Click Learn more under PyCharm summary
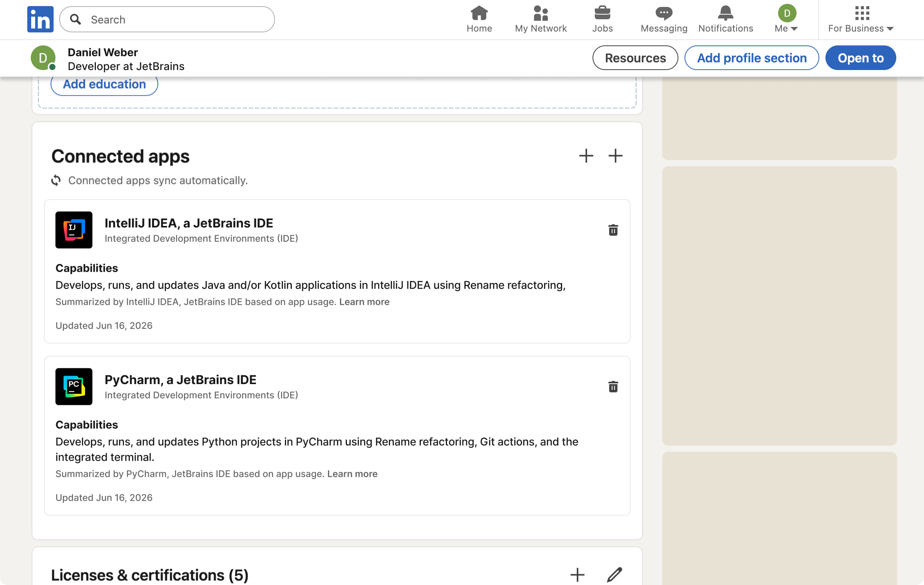924x585 pixels. click(352, 474)
